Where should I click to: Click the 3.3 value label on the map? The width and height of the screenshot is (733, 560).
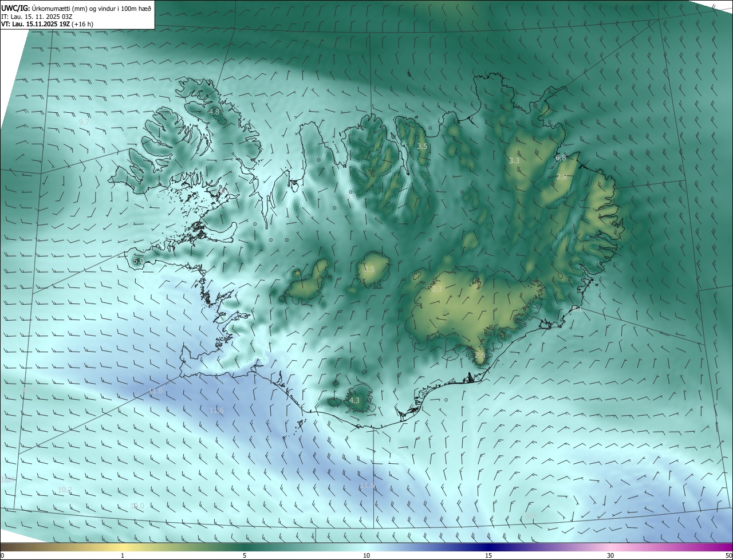[x=514, y=161]
